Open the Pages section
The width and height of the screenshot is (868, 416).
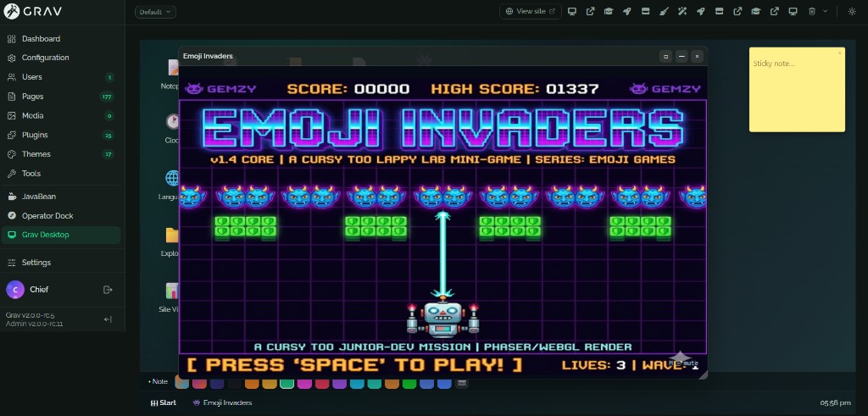coord(61,97)
